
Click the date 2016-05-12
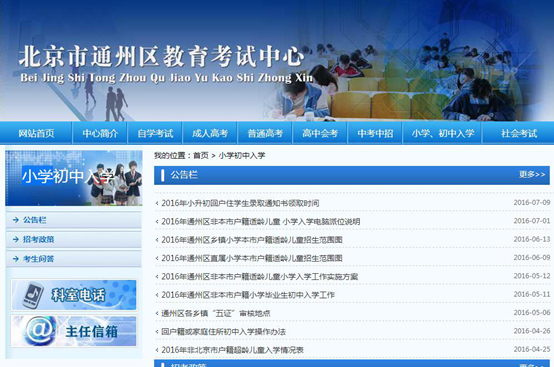click(x=532, y=276)
